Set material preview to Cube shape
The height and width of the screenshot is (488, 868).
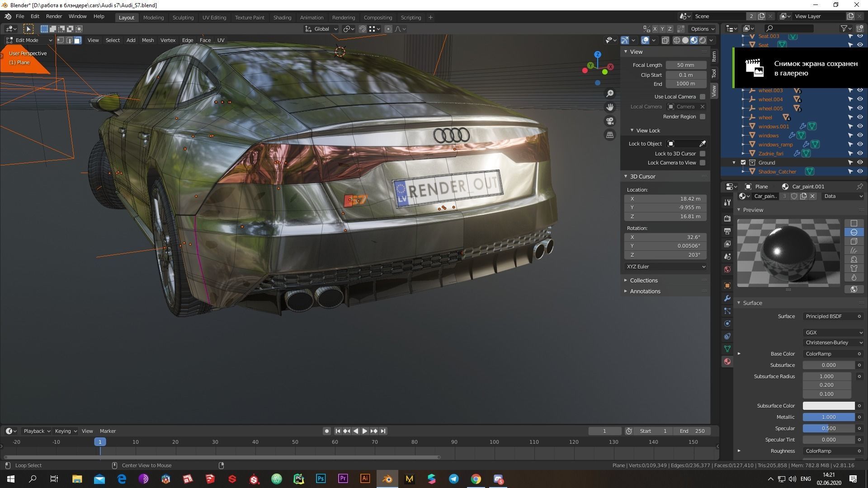click(x=854, y=241)
